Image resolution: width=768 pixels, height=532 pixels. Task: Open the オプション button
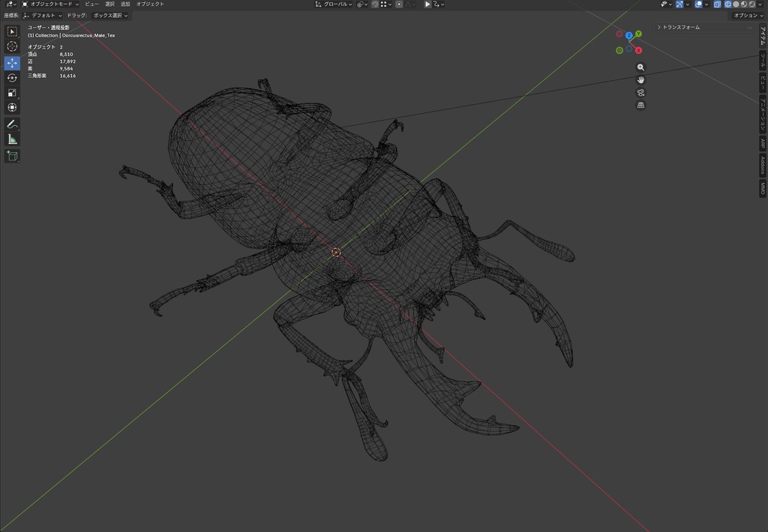coord(748,15)
